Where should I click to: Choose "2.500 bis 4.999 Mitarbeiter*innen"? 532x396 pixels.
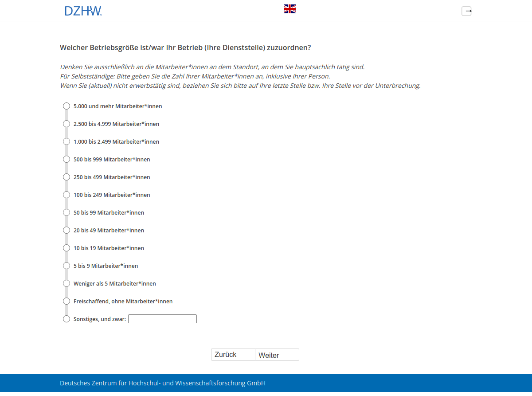(66, 124)
